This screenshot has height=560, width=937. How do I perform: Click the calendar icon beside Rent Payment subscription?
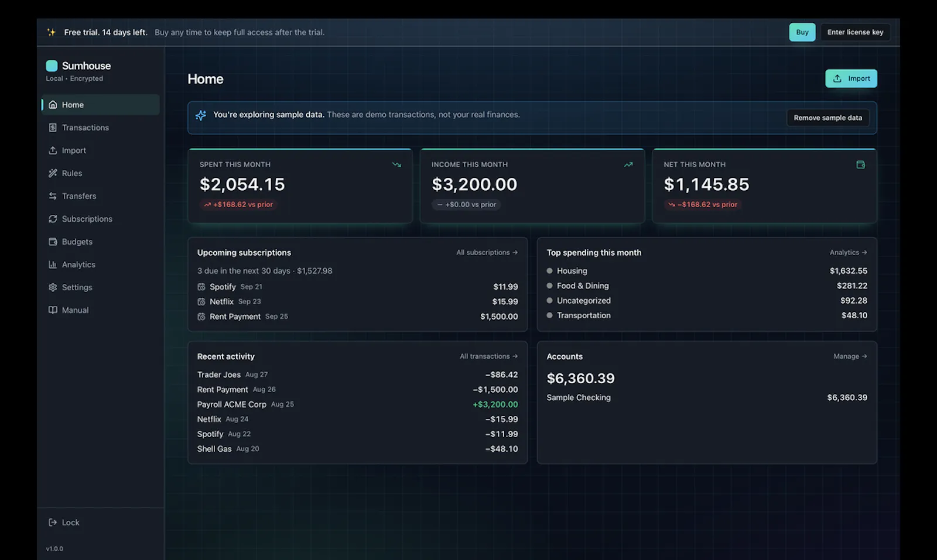point(201,317)
